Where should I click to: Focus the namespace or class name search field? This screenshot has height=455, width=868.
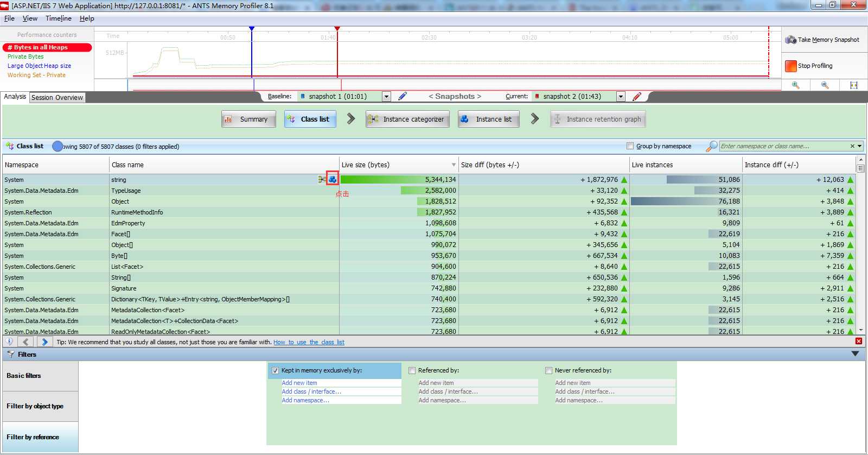click(x=784, y=146)
